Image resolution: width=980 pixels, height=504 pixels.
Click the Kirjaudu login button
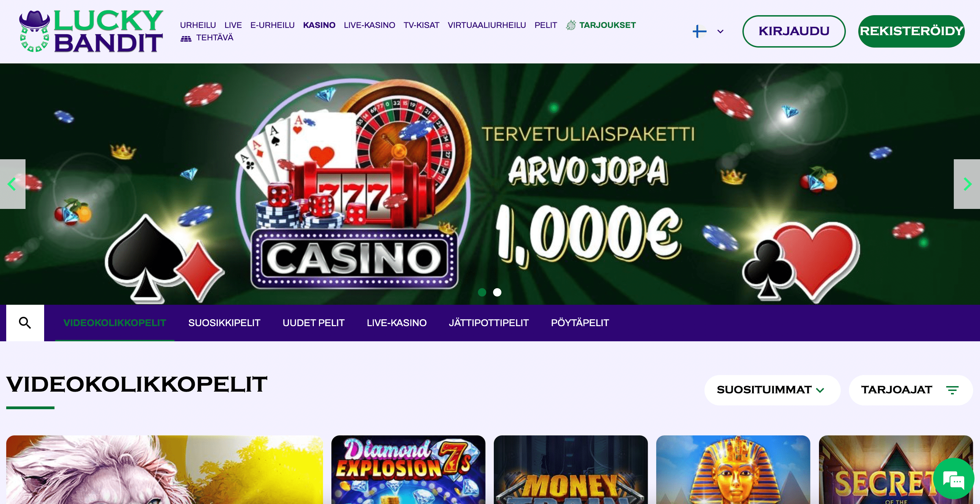click(x=794, y=31)
